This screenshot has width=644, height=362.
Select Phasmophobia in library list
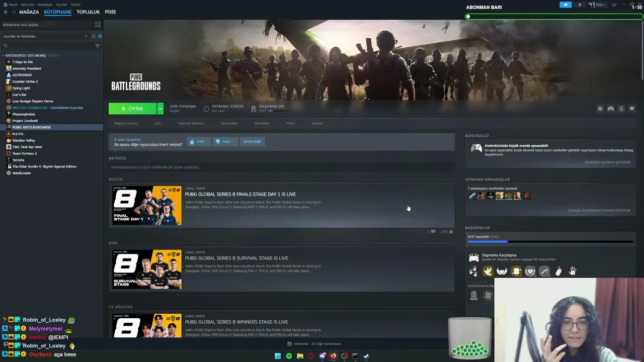[x=24, y=114]
